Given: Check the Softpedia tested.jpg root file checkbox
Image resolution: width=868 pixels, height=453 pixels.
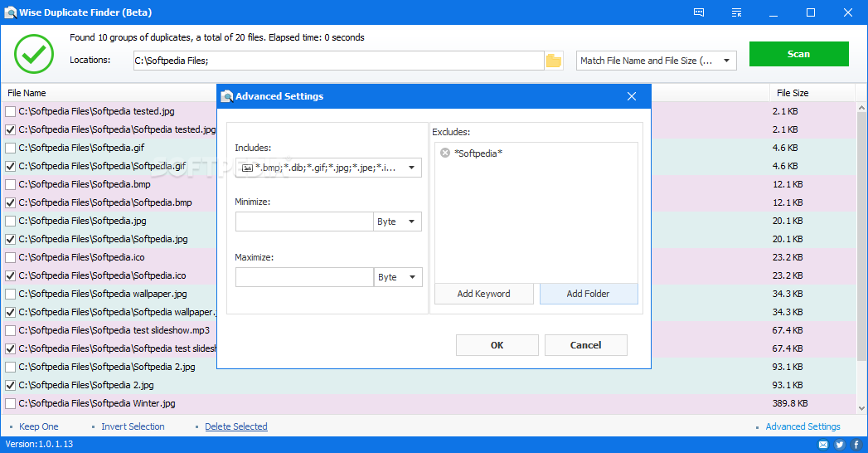Looking at the screenshot, I should pyautogui.click(x=10, y=111).
